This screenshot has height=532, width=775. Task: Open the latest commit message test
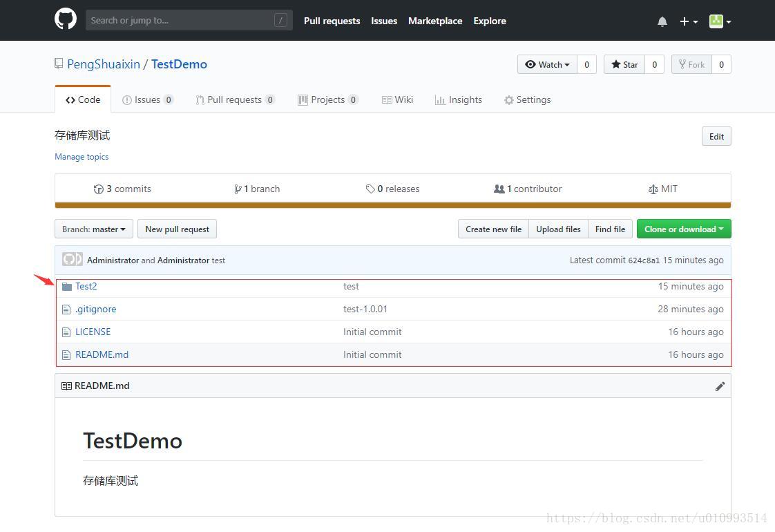218,260
